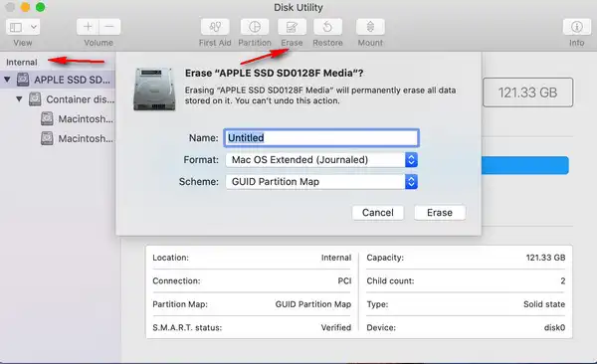
Task: Click the Type Solid state value
Action: 544,304
